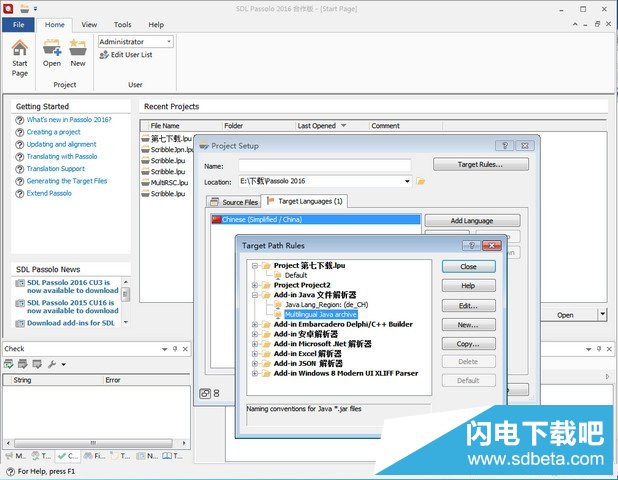Click help icon beside Creating a project
This screenshot has width=618, height=480.
pyautogui.click(x=20, y=132)
